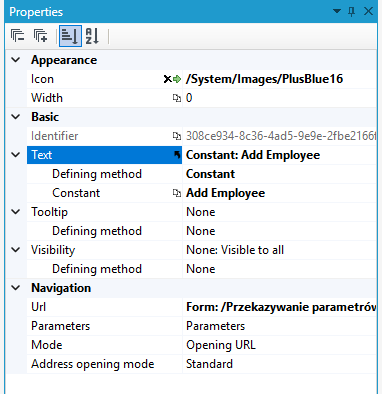Toggle categorized sort view
The height and width of the screenshot is (394, 382).
click(x=70, y=35)
